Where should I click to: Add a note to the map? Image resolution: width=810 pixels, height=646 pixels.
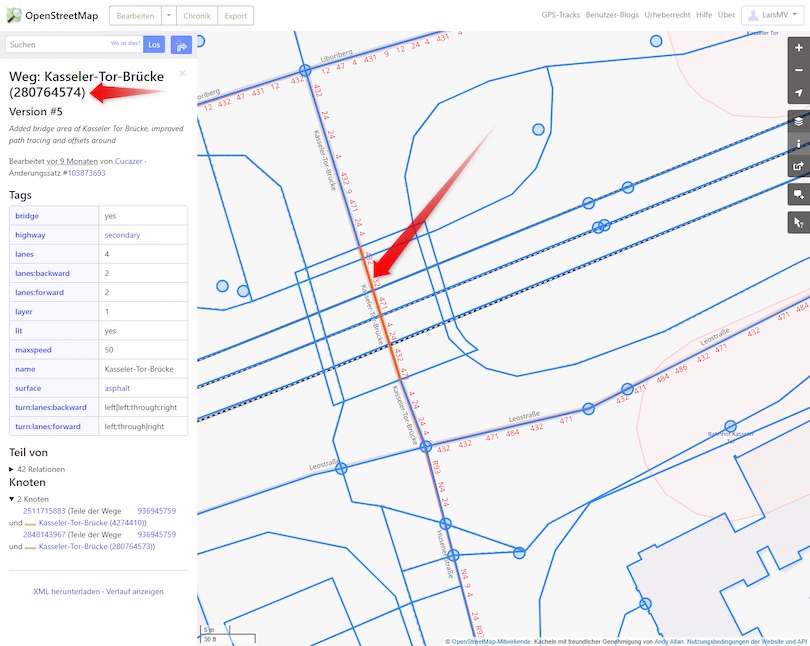(799, 195)
